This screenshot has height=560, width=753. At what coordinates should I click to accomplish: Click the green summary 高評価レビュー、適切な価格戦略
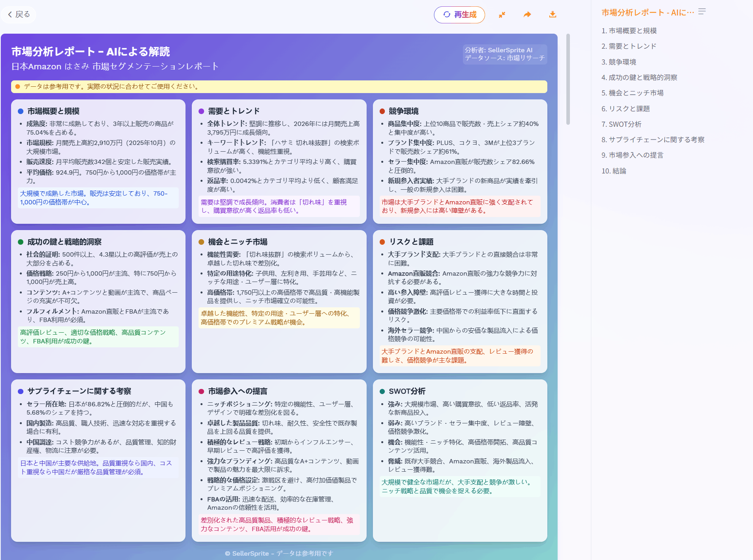coord(98,337)
